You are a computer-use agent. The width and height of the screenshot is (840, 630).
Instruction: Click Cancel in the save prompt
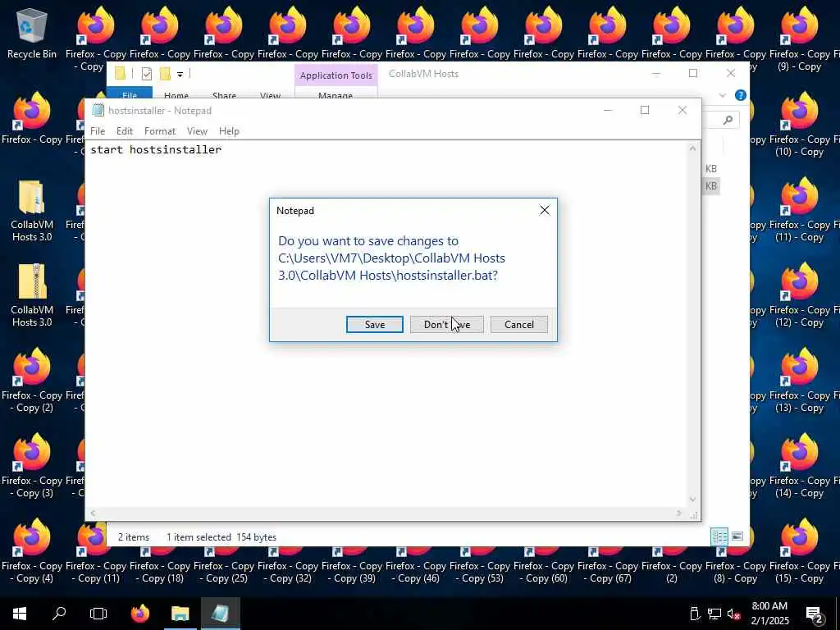519,324
